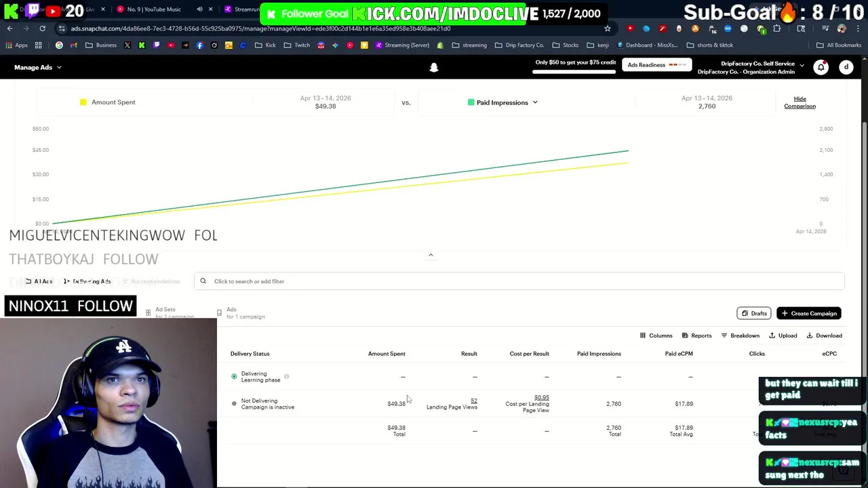Click in the search or add filter field
Viewport: 868px width, 488px height.
pyautogui.click(x=519, y=281)
